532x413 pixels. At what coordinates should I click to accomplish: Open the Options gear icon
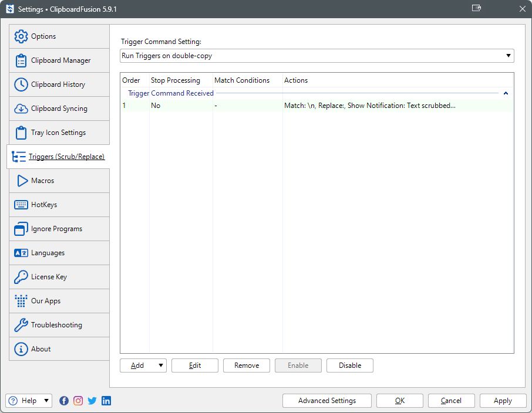pyautogui.click(x=21, y=36)
